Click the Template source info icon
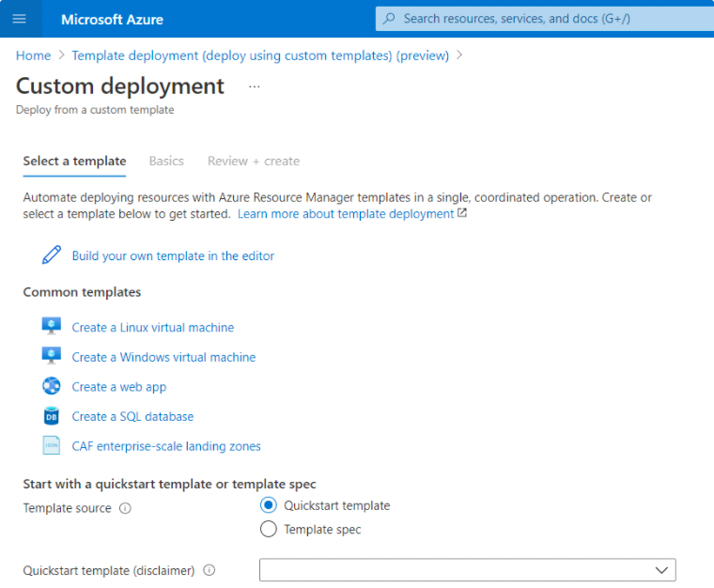 pos(126,508)
